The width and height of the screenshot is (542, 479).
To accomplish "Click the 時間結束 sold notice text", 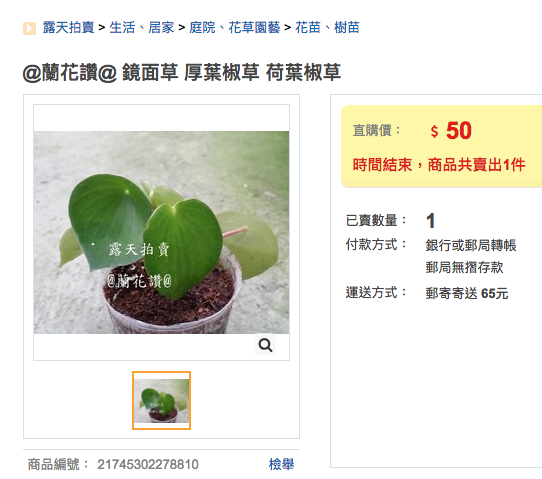I will [439, 165].
